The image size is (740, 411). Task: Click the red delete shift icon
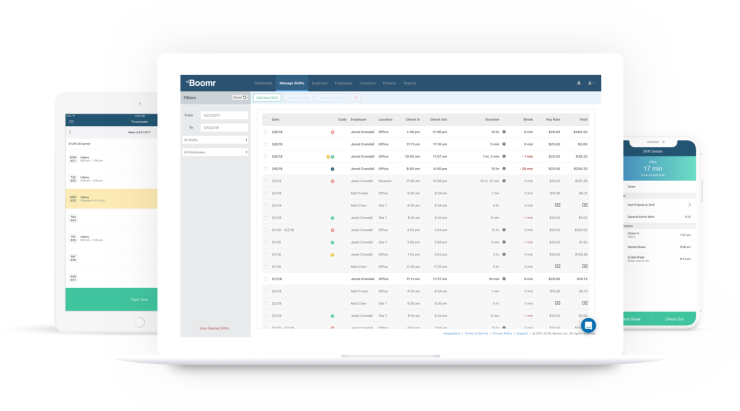356,98
